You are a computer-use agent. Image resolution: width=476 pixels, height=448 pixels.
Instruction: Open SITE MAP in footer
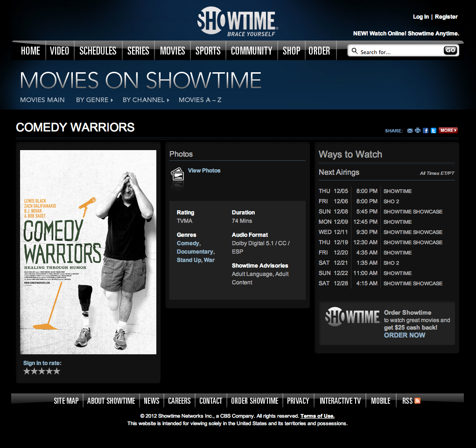[66, 400]
